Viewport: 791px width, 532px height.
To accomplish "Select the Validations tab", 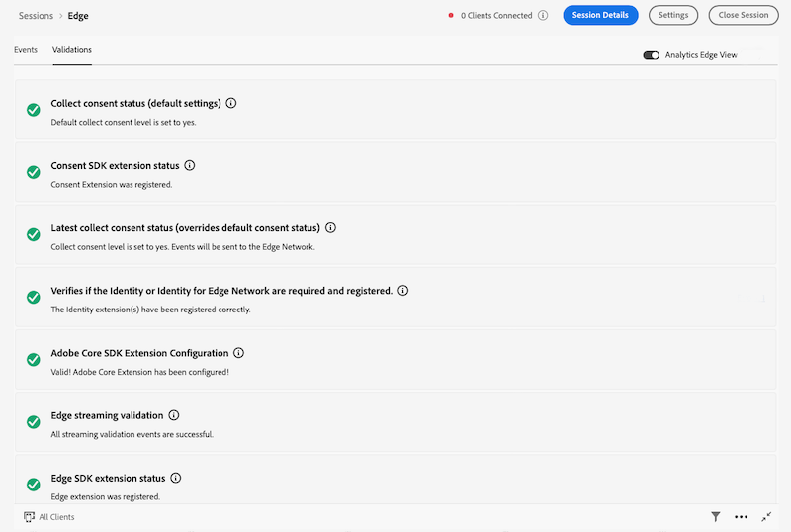I will tap(72, 49).
